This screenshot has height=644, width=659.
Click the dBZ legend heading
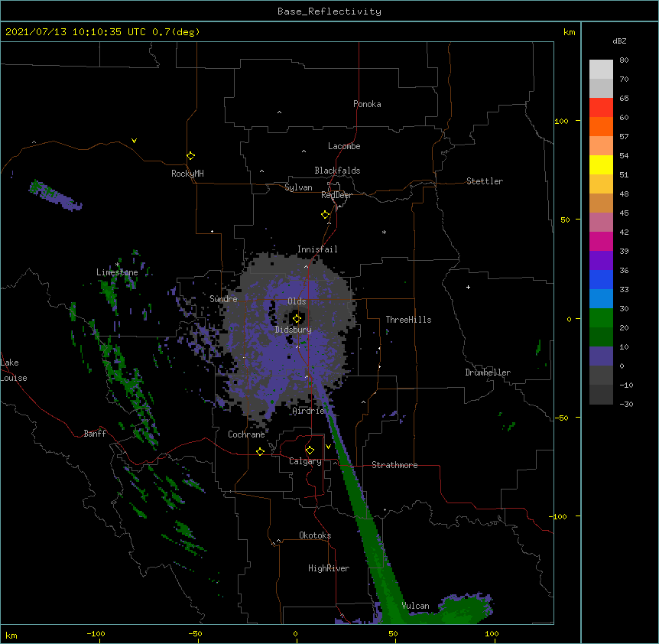pyautogui.click(x=619, y=41)
